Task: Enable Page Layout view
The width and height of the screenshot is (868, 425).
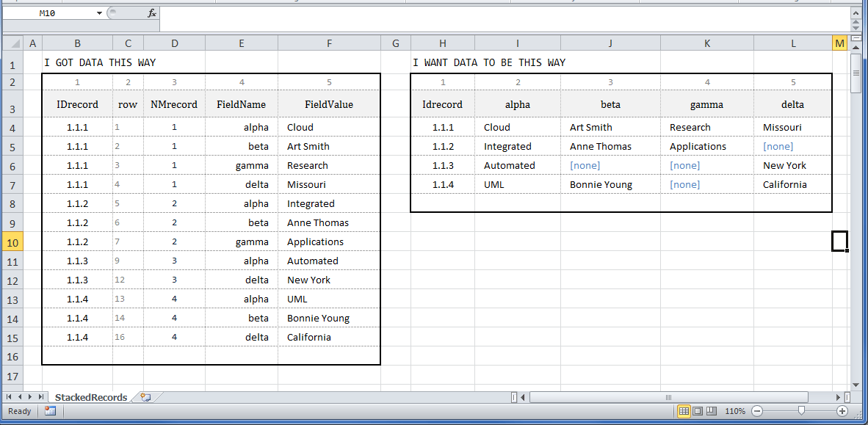Action: click(699, 411)
